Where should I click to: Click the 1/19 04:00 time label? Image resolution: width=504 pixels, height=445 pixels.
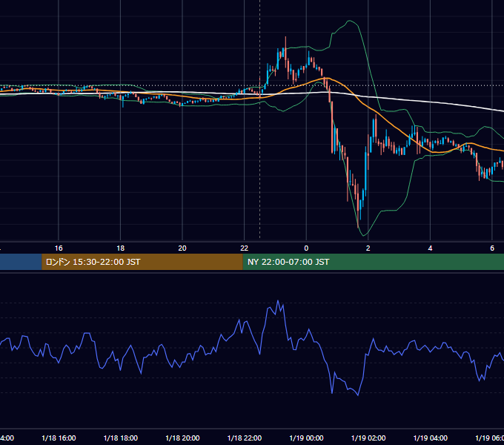(431, 438)
